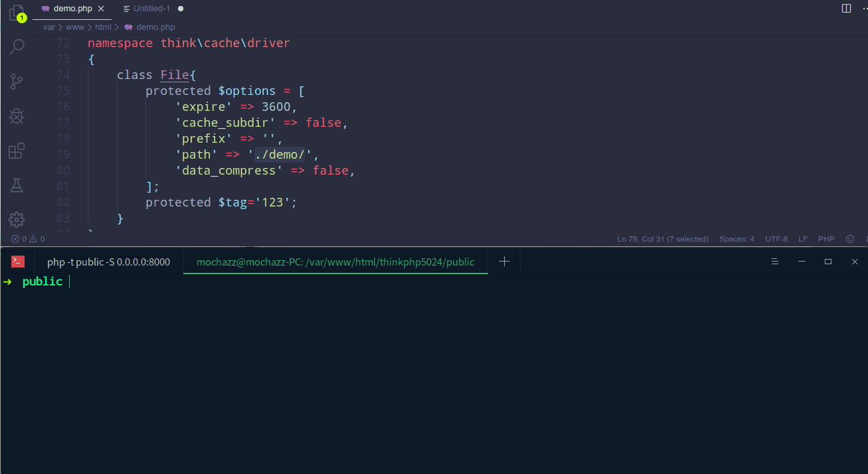Change indentation from Spaces: 4

(x=737, y=239)
